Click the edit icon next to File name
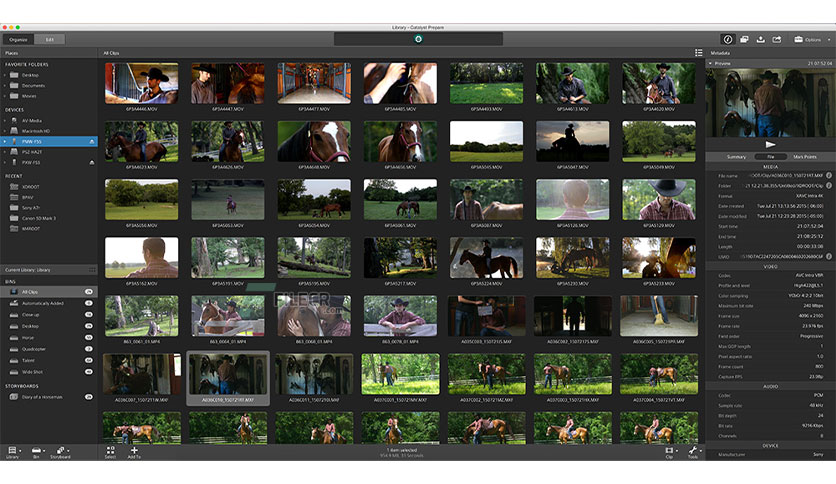The height and width of the screenshot is (484, 836). [x=829, y=175]
